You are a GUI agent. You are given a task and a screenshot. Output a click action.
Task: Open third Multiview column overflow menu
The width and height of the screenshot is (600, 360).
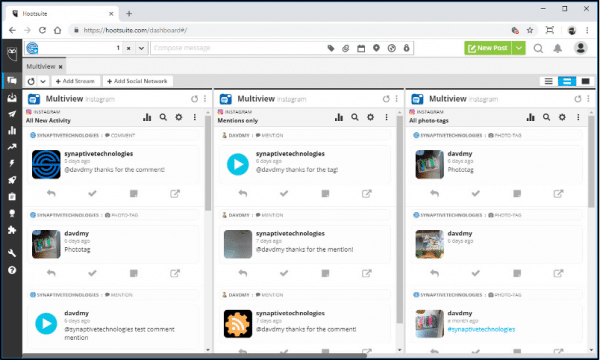coord(589,99)
